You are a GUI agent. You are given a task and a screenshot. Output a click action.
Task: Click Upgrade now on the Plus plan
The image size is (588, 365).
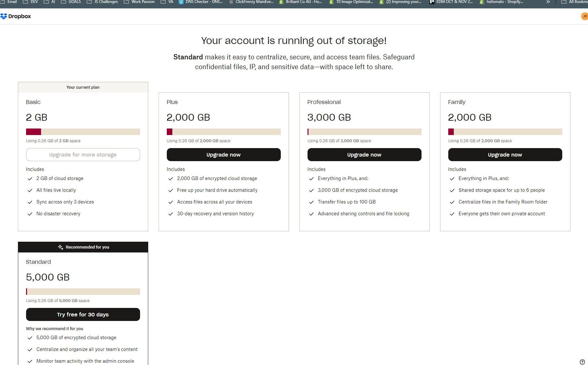[223, 155]
